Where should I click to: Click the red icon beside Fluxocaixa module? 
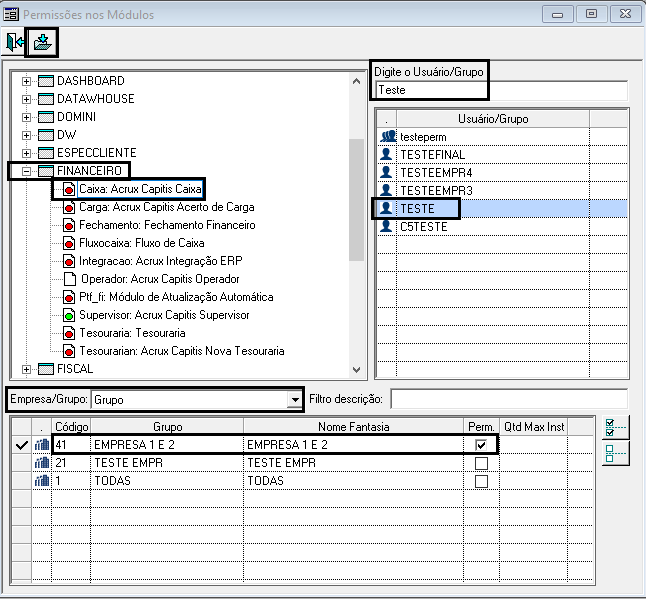69,243
